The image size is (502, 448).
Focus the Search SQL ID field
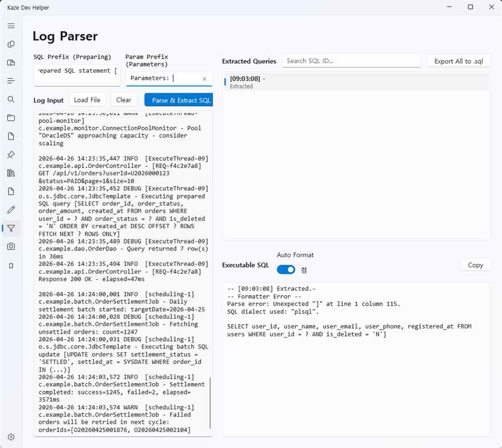[351, 61]
